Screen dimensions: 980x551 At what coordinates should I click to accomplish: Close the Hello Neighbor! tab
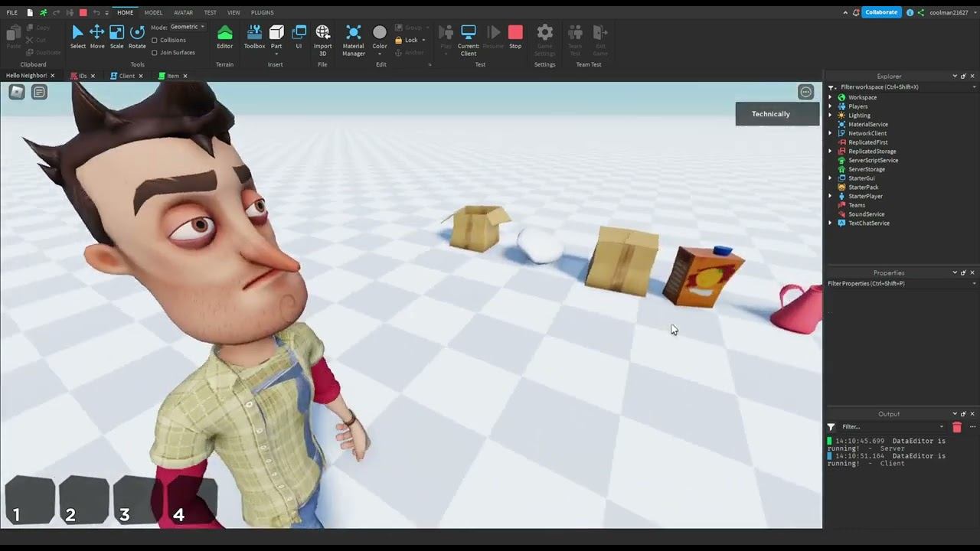click(52, 76)
